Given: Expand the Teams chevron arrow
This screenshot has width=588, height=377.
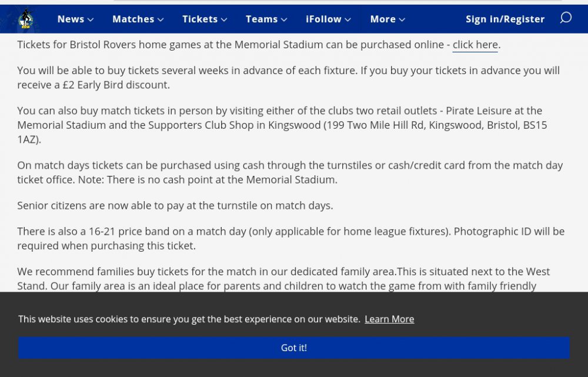Looking at the screenshot, I should coord(284,19).
